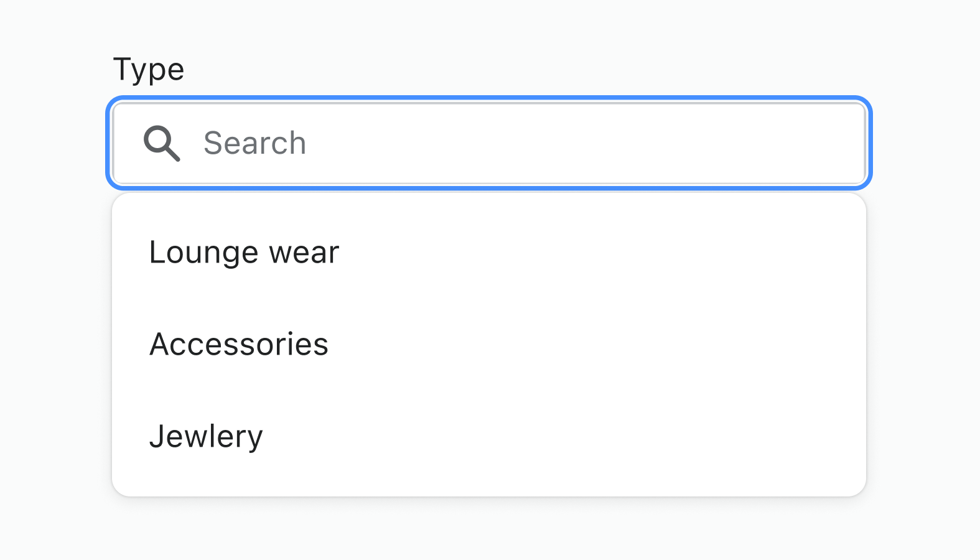This screenshot has height=560, width=980.
Task: Click the last suggestion, Jewlery
Action: pos(206,436)
